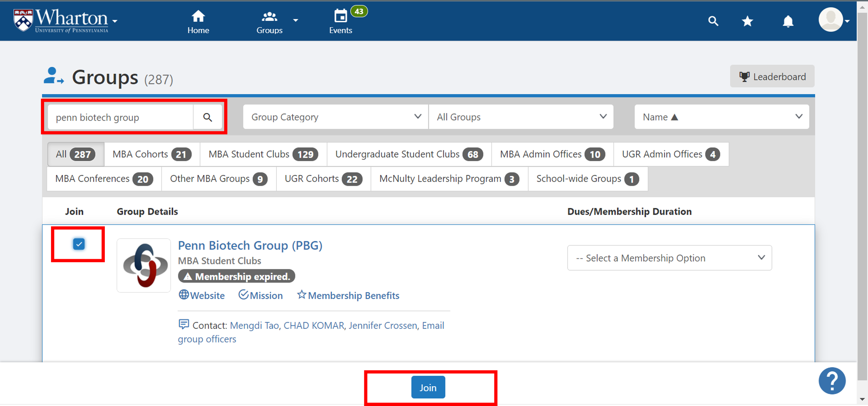Image resolution: width=868 pixels, height=406 pixels.
Task: Click the Penn Biotech Group logo thumbnail
Action: [144, 265]
